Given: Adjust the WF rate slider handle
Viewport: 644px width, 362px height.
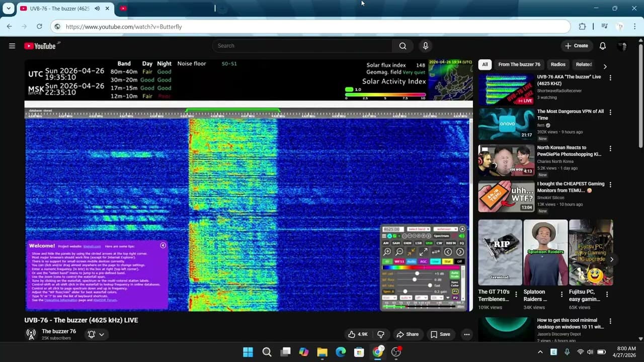Looking at the screenshot, I should pyautogui.click(x=430, y=286).
